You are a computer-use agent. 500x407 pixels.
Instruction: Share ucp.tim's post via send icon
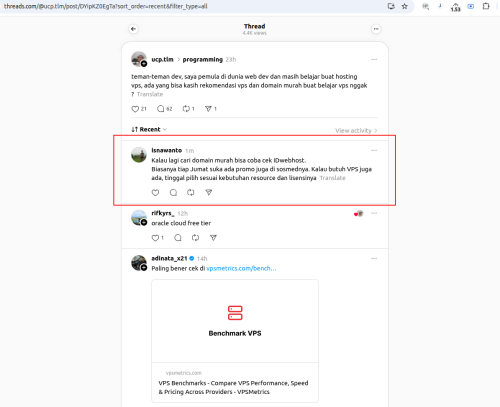208,109
